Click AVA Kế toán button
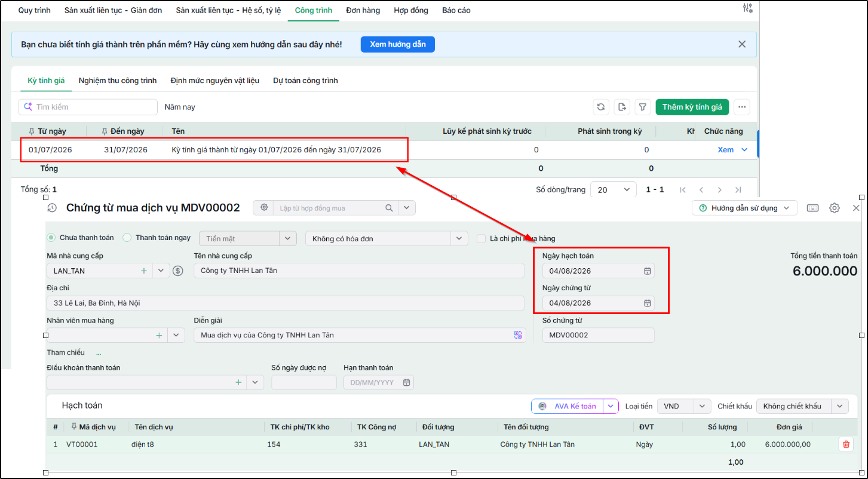The width and height of the screenshot is (868, 479). tap(568, 406)
